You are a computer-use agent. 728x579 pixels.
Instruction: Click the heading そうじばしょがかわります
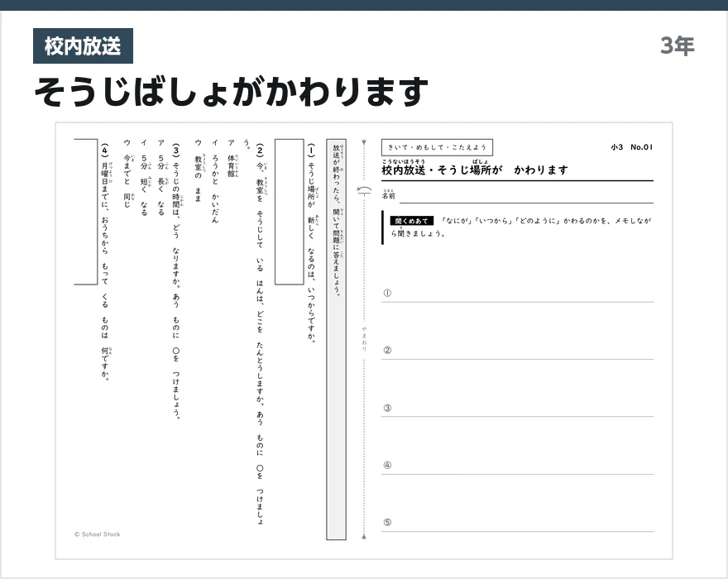click(231, 92)
